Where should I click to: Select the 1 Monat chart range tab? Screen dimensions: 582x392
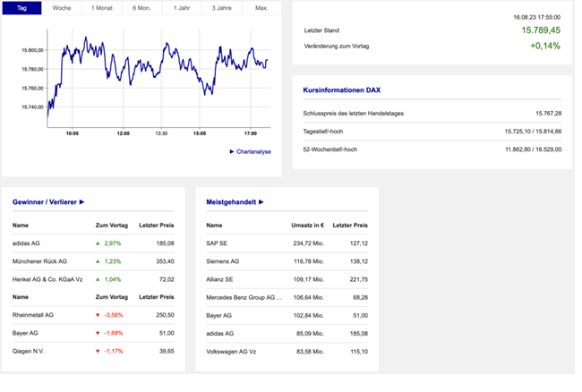pyautogui.click(x=101, y=7)
